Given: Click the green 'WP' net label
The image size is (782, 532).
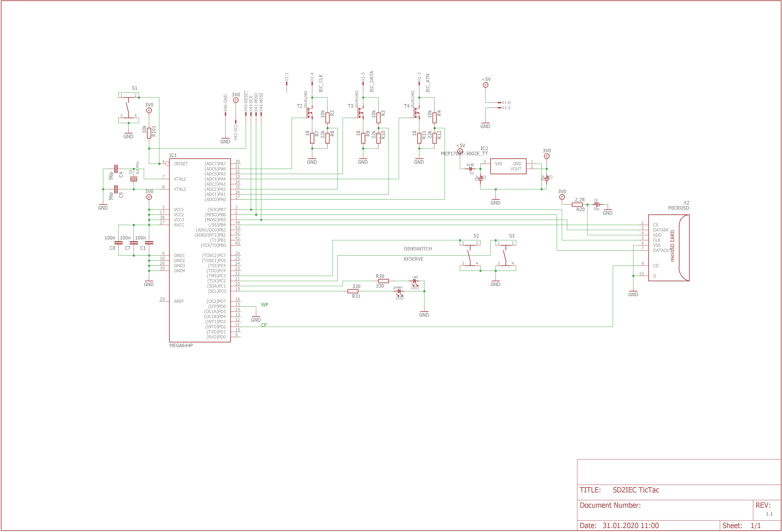Looking at the screenshot, I should [x=264, y=305].
